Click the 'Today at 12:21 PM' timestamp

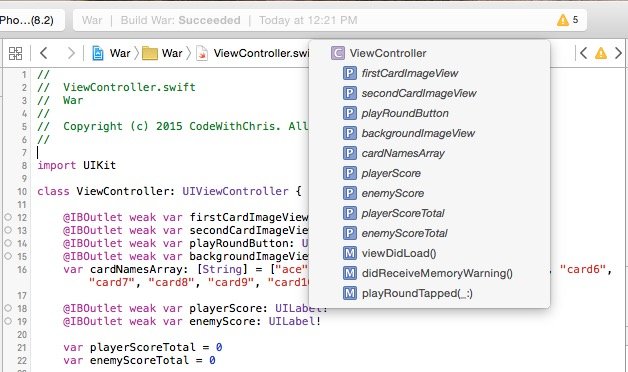coord(308,20)
